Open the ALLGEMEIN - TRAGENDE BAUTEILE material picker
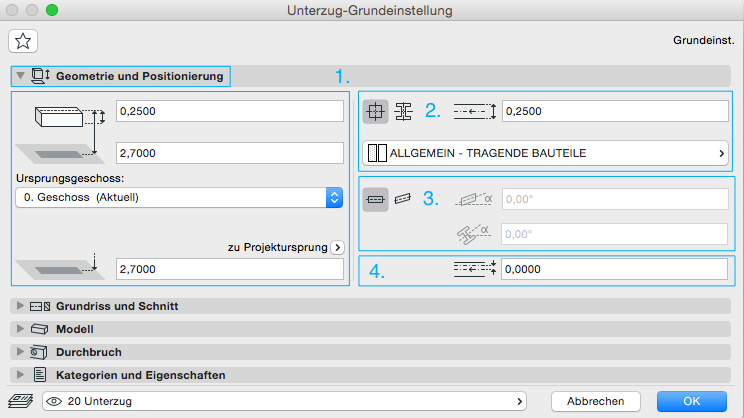This screenshot has width=744, height=418. [545, 153]
